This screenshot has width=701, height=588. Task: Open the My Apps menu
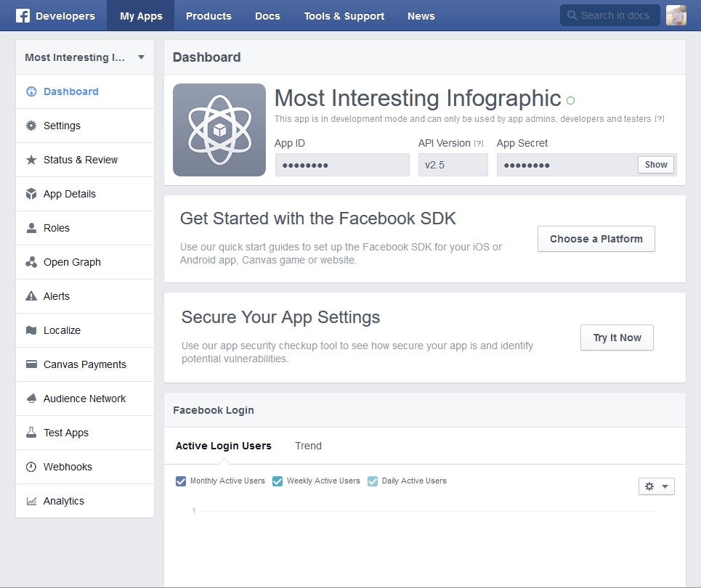coord(141,16)
